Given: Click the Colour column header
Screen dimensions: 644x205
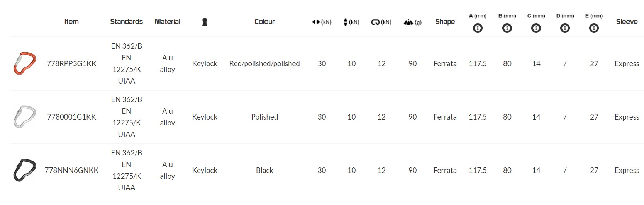Looking at the screenshot, I should click(x=264, y=22).
